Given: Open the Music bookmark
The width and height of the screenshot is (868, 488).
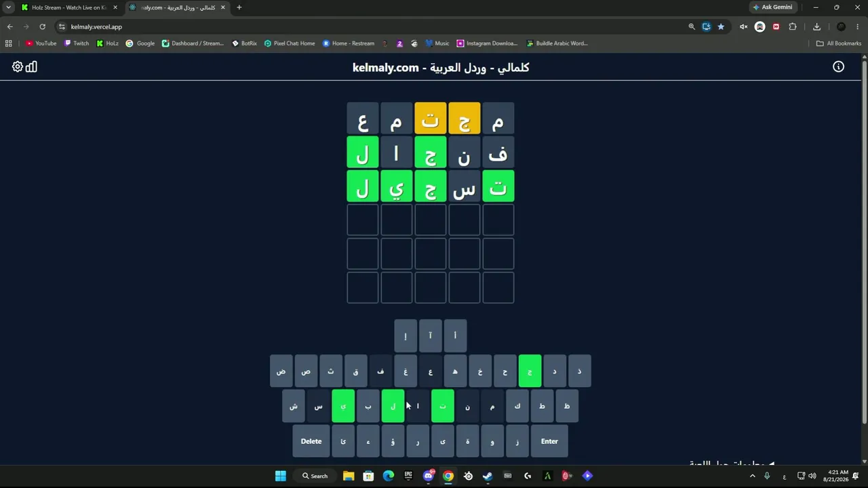Looking at the screenshot, I should [x=437, y=43].
